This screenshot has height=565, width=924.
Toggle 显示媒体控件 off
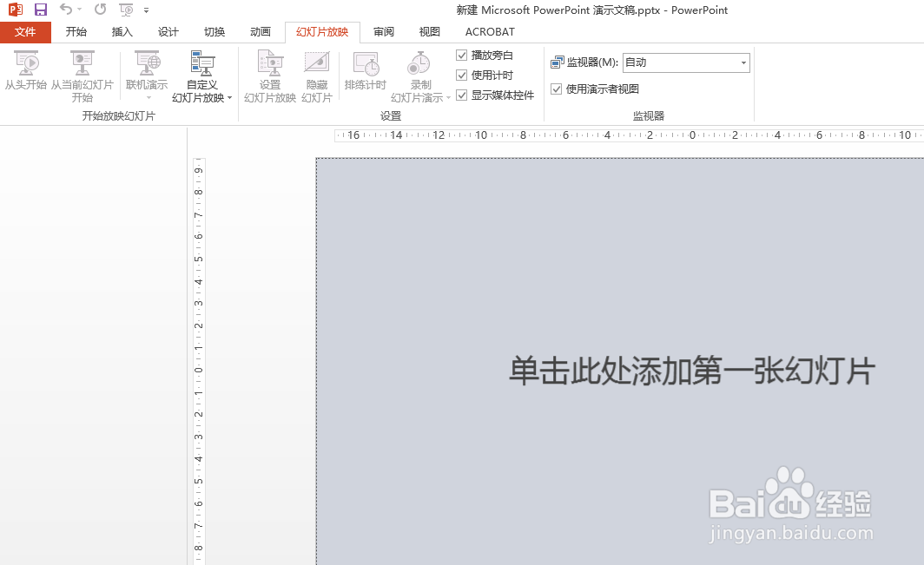point(462,95)
